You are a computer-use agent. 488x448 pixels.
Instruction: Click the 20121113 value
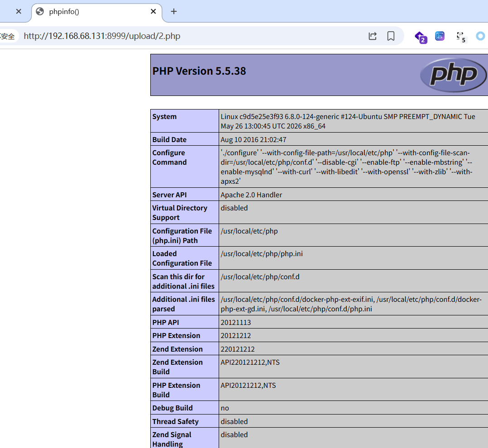[x=235, y=322]
